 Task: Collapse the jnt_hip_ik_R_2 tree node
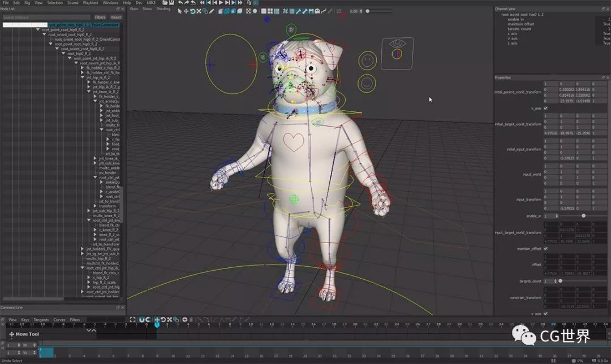click(82, 77)
